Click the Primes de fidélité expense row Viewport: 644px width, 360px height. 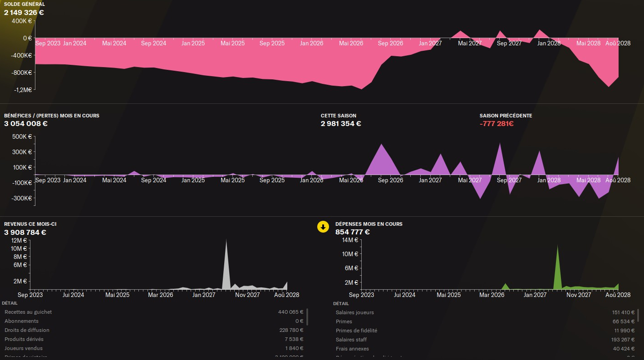[485, 331]
